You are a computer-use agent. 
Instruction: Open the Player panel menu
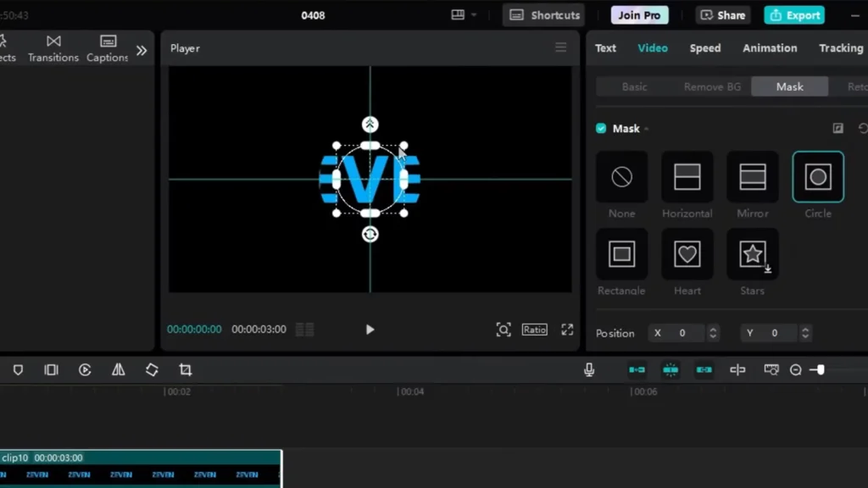(561, 47)
